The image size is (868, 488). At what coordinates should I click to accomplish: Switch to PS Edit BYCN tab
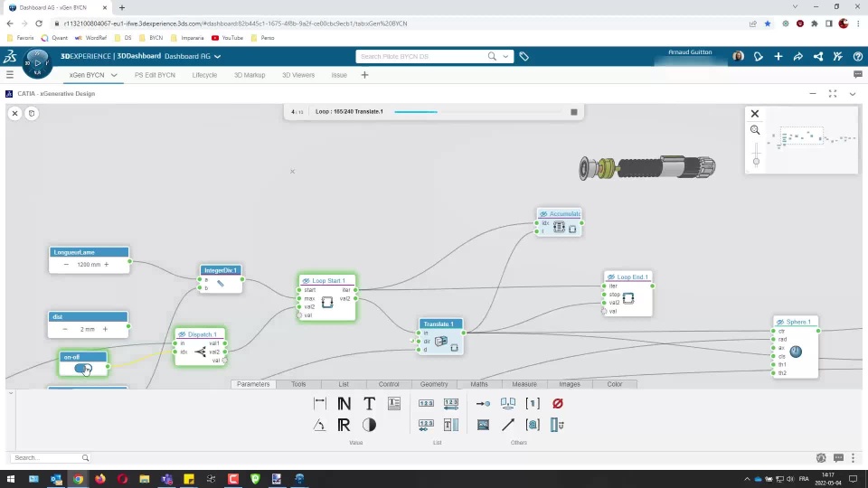pos(155,75)
